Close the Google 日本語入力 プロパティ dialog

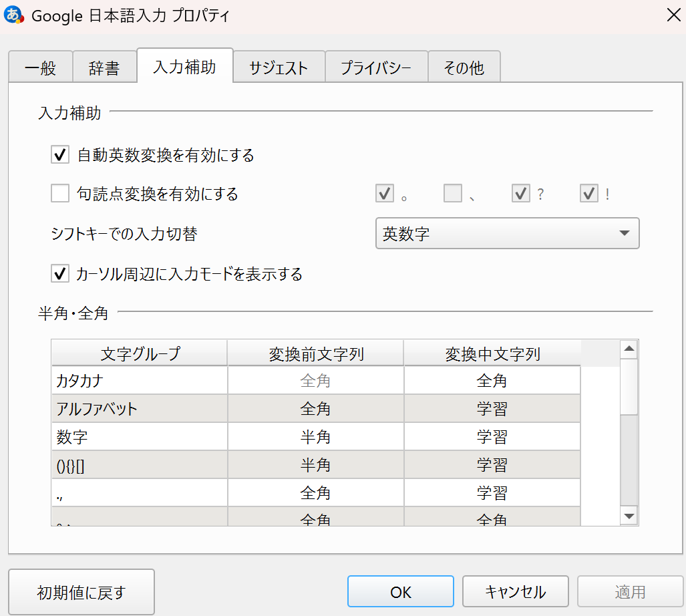tap(673, 15)
